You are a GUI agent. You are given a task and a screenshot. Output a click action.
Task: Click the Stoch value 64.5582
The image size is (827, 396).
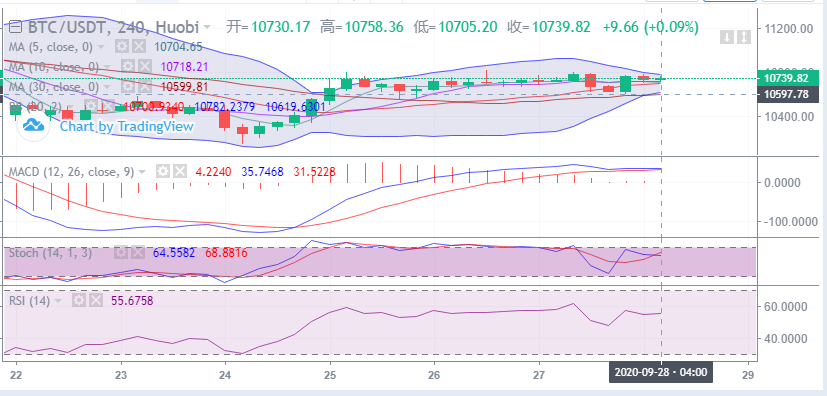tap(174, 253)
